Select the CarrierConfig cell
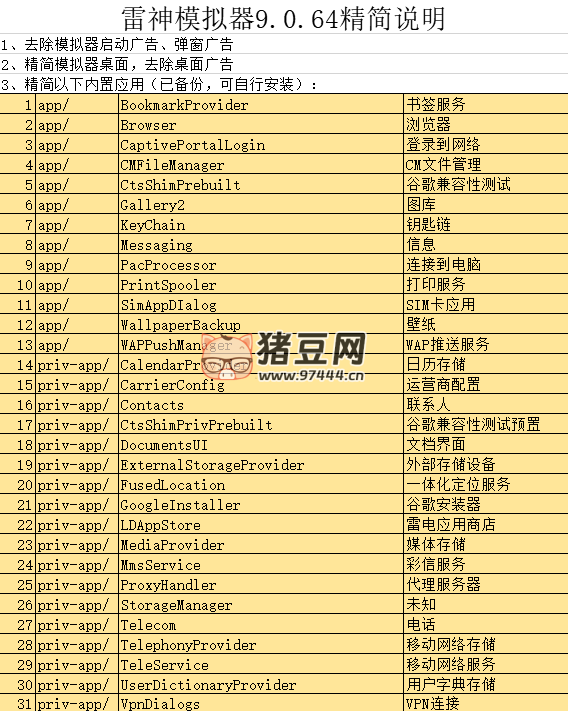568x711 pixels. click(261, 384)
